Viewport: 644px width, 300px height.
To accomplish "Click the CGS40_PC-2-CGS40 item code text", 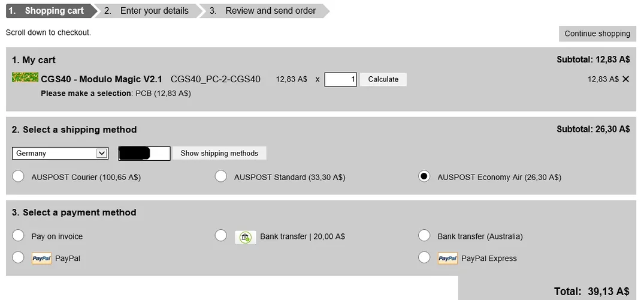I will tap(215, 79).
